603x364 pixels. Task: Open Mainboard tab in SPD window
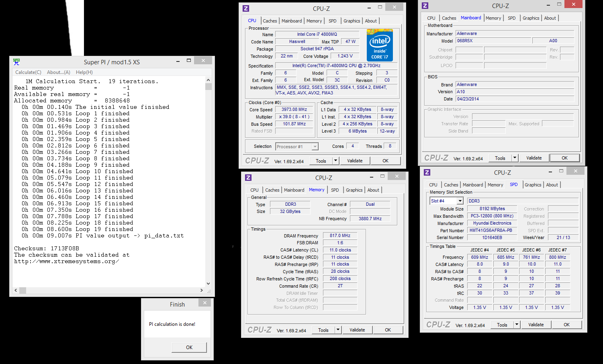473,185
